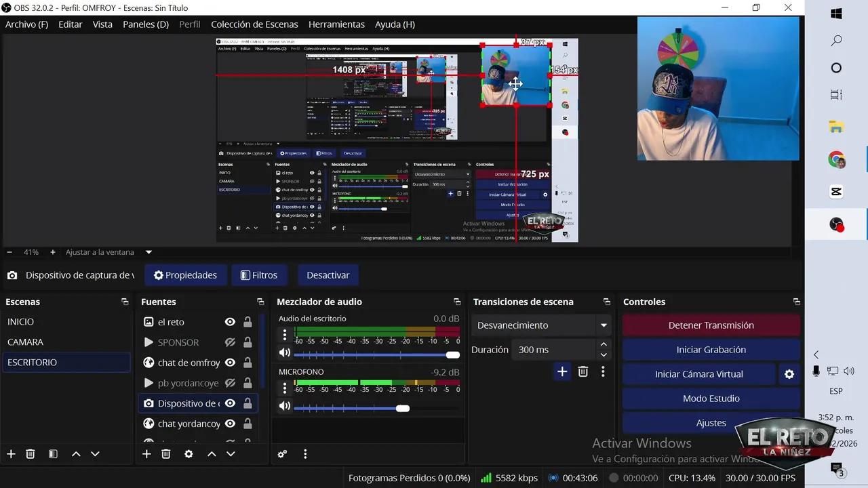Pop out the Escenas dock panel
868x488 pixels.
tap(125, 302)
